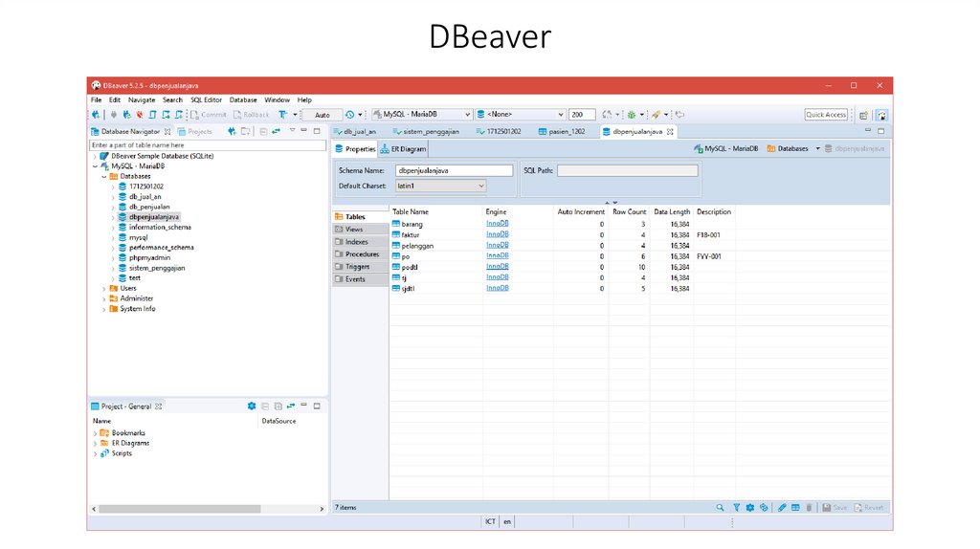
Task: Open the Database menu
Action: click(x=243, y=99)
